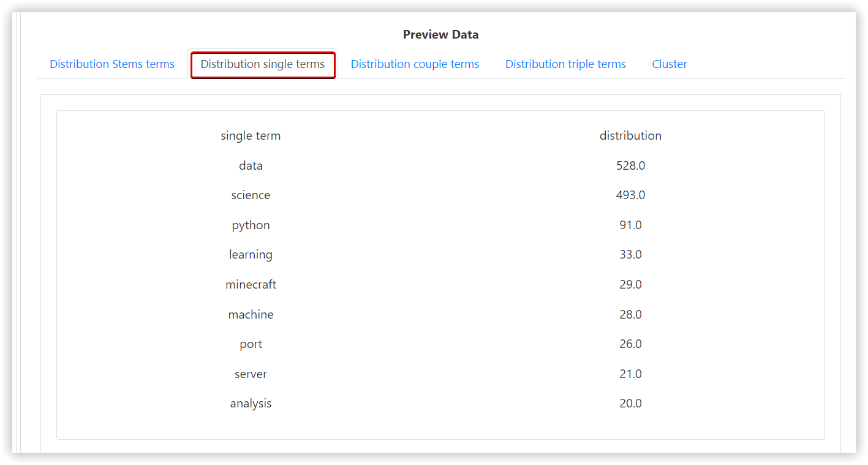Click the 'server' term cell
This screenshot has width=868, height=465.
click(251, 374)
